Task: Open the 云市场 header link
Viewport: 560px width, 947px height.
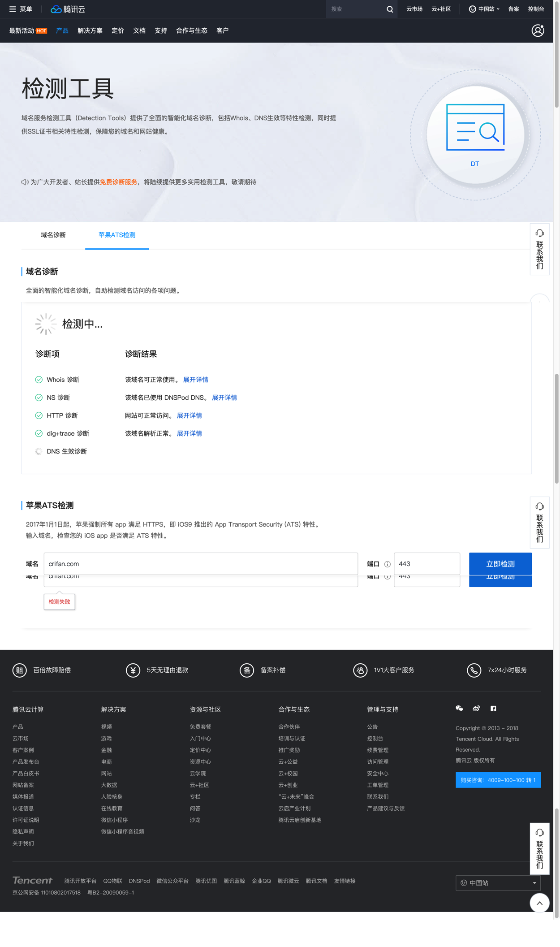Action: coord(414,9)
